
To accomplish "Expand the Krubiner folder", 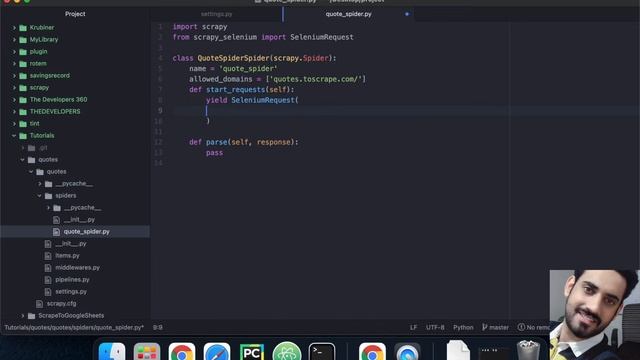I will coord(14,28).
